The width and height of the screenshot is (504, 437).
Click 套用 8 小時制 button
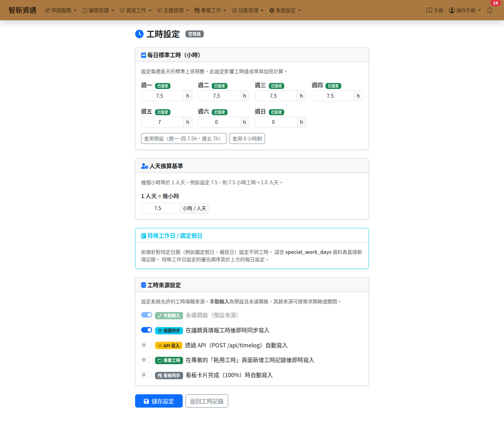coord(247,139)
